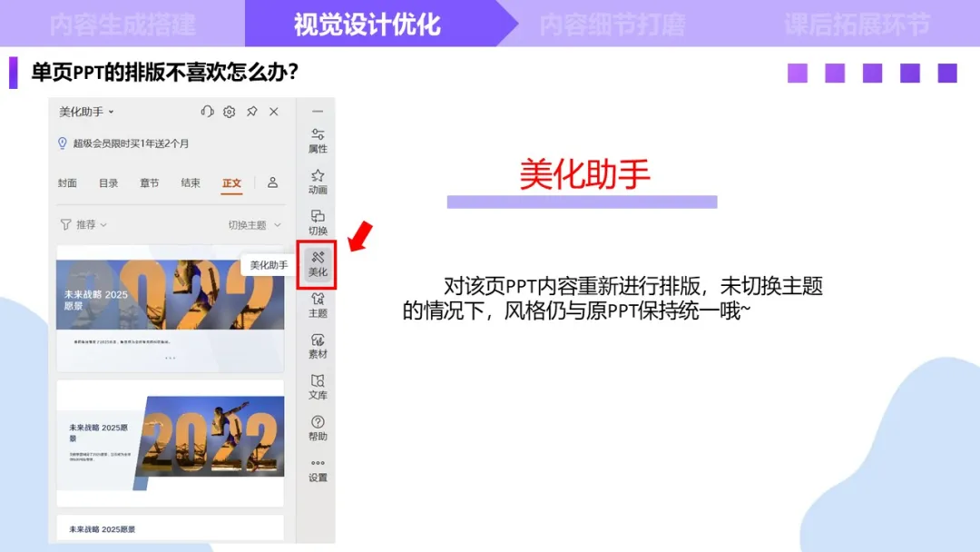980x552 pixels.
Task: Open the 切换 transition sidebar icon
Action: (x=318, y=222)
